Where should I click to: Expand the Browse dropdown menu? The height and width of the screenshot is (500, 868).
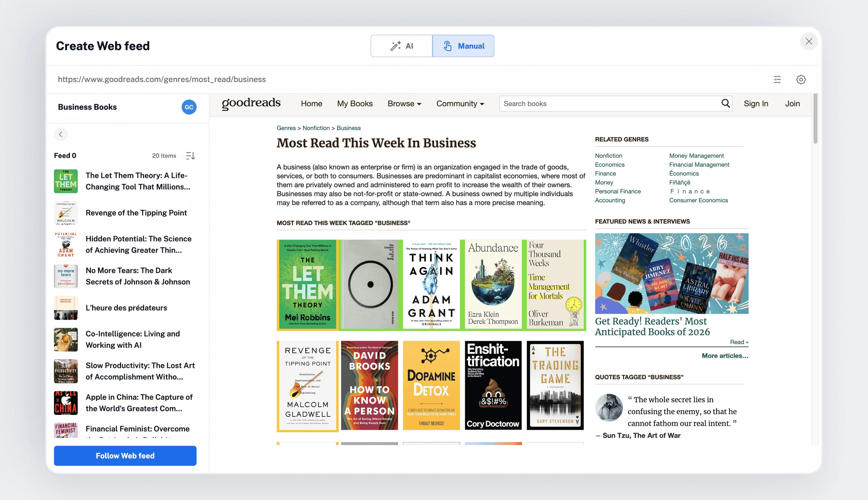[404, 104]
